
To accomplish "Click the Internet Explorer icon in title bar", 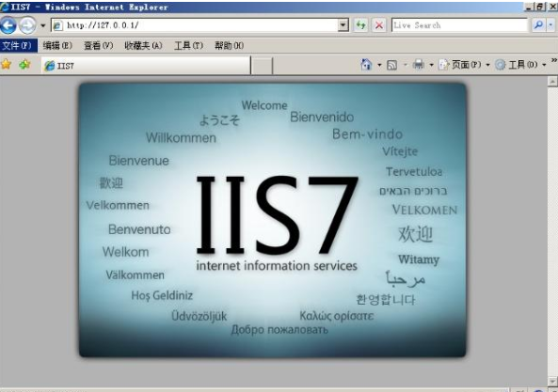I will click(5, 7).
